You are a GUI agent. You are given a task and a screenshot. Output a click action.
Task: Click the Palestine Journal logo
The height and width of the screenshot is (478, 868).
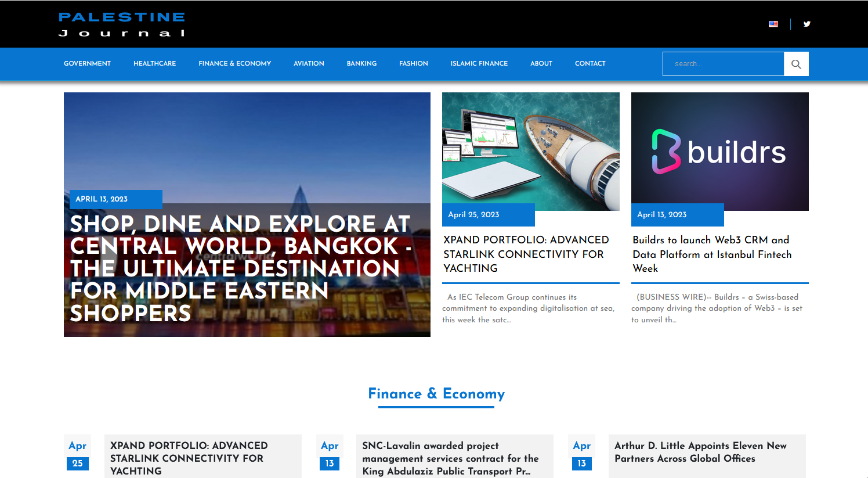(x=122, y=24)
